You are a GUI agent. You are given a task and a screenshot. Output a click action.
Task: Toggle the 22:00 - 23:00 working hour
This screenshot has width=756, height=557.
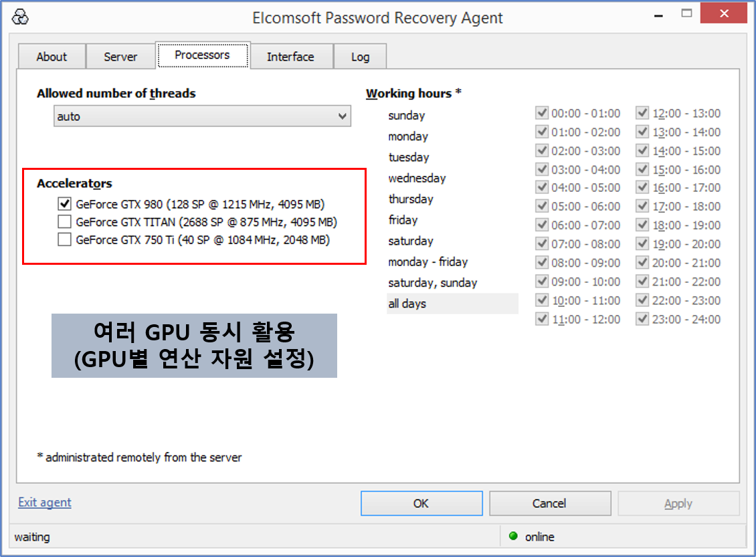pyautogui.click(x=642, y=300)
